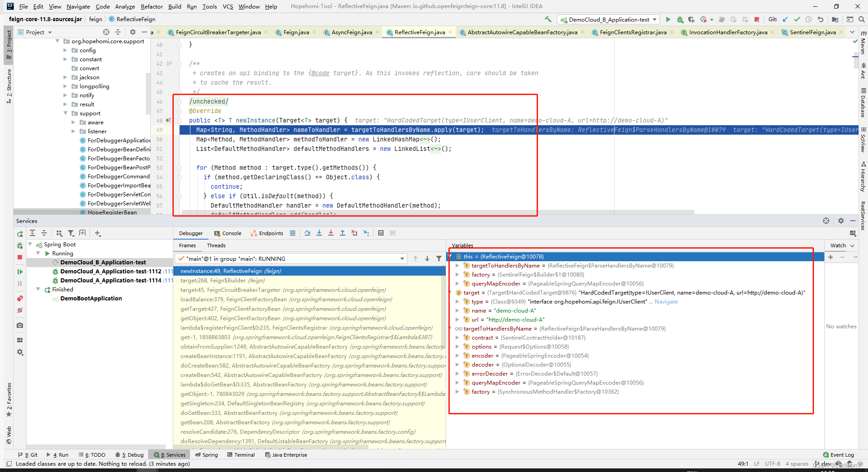Click Step Out up arrow icon
This screenshot has width=868, height=472.
coord(343,233)
